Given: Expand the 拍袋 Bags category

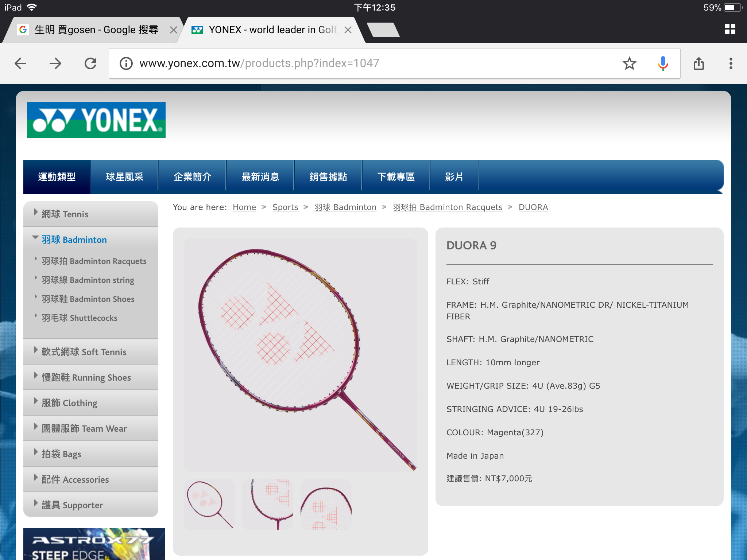Looking at the screenshot, I should [61, 454].
